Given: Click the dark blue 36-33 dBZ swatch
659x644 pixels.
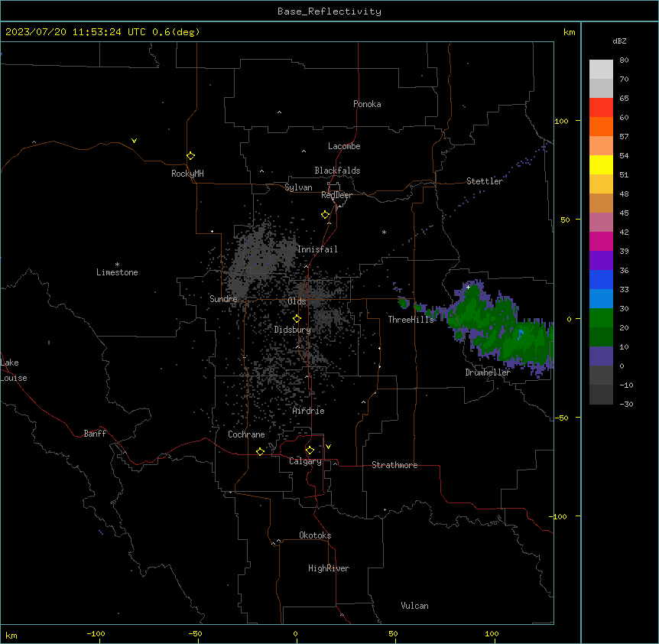Looking at the screenshot, I should tap(601, 279).
